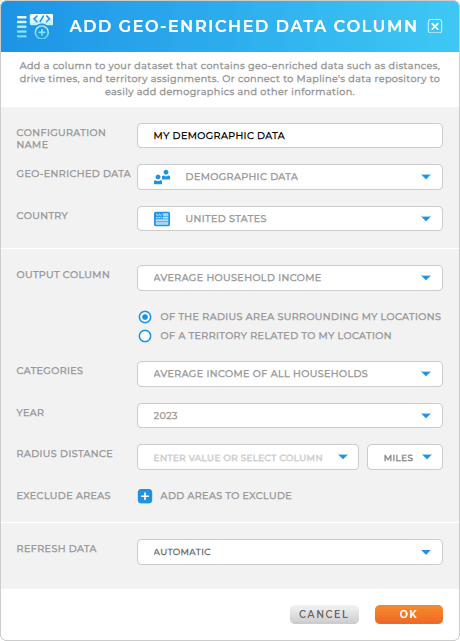
Task: Expand the radius distance column selector arrow
Action: [x=343, y=457]
